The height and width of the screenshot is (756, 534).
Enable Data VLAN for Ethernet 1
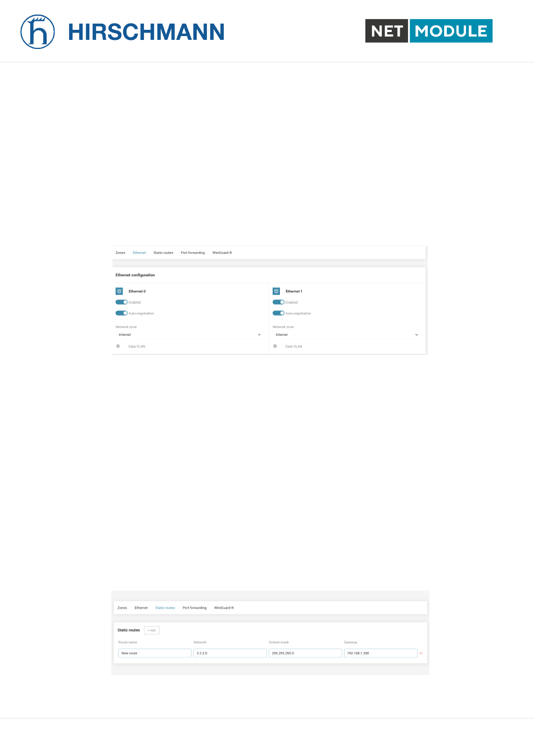275,346
